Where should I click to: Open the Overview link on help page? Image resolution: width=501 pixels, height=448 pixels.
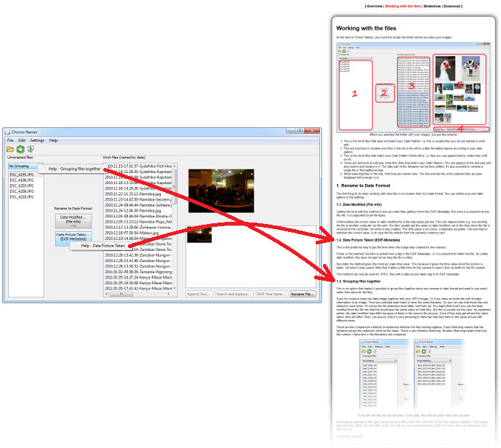[374, 6]
